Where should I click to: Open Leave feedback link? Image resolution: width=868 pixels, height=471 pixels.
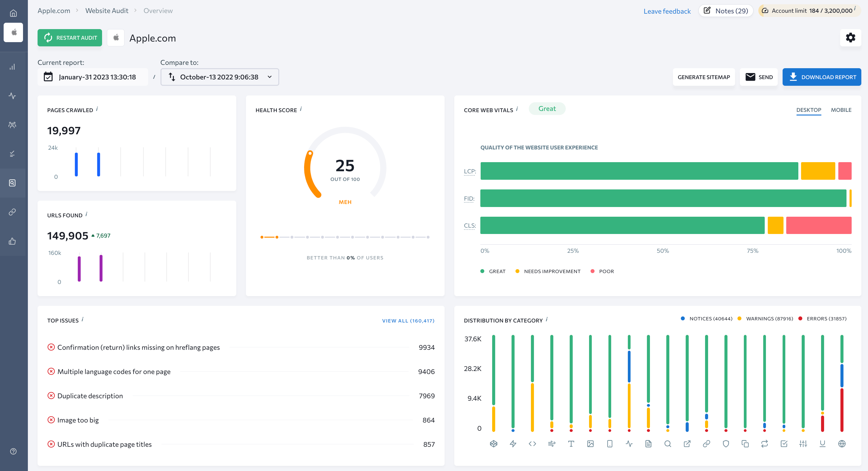667,11
